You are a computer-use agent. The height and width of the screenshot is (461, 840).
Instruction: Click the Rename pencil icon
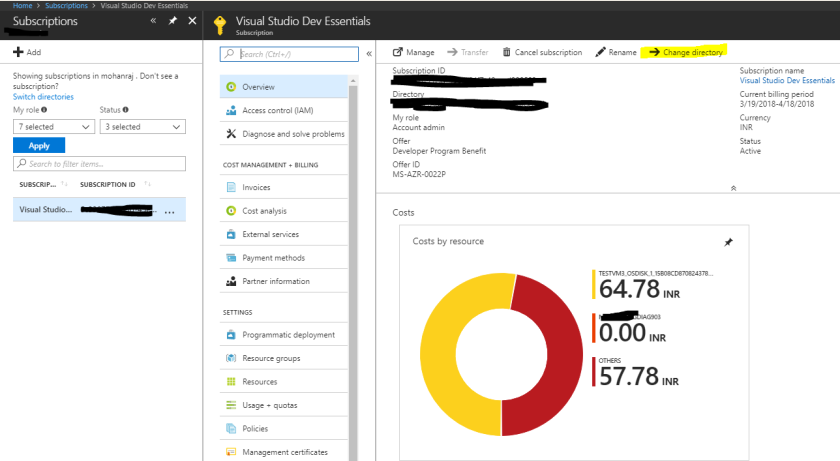click(601, 52)
